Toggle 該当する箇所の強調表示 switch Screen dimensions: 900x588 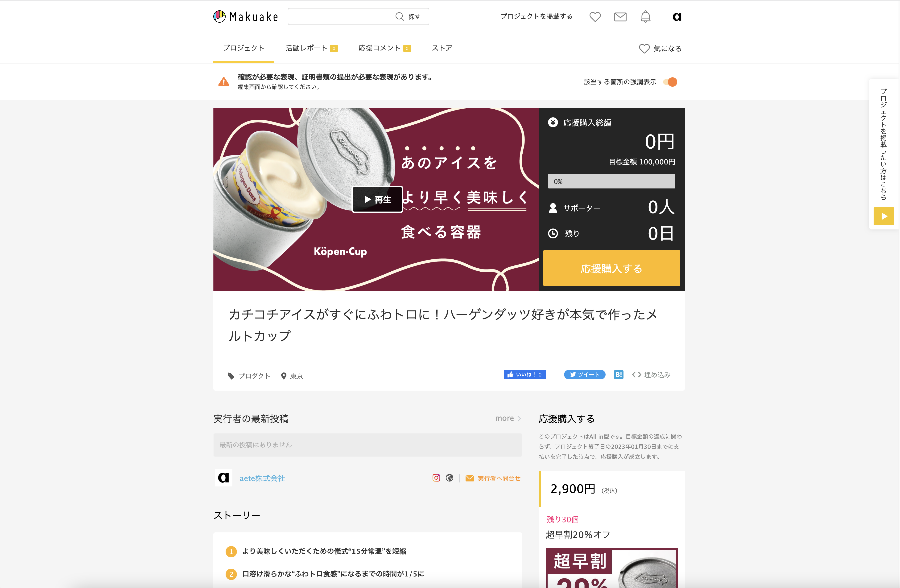pos(670,82)
